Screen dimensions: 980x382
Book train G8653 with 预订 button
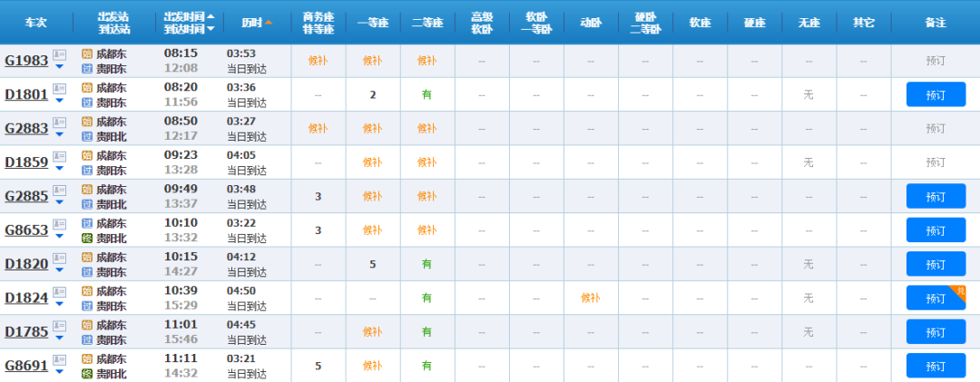(x=936, y=230)
